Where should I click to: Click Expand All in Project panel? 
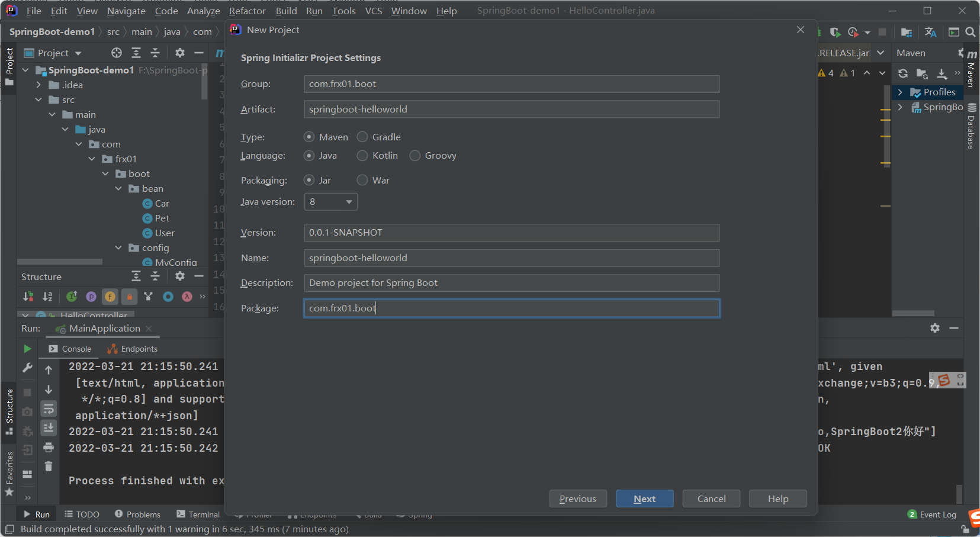click(x=136, y=53)
